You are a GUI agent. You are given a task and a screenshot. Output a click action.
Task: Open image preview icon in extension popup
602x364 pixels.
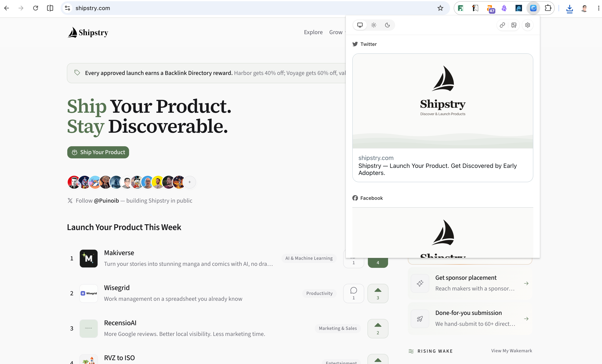(x=514, y=25)
